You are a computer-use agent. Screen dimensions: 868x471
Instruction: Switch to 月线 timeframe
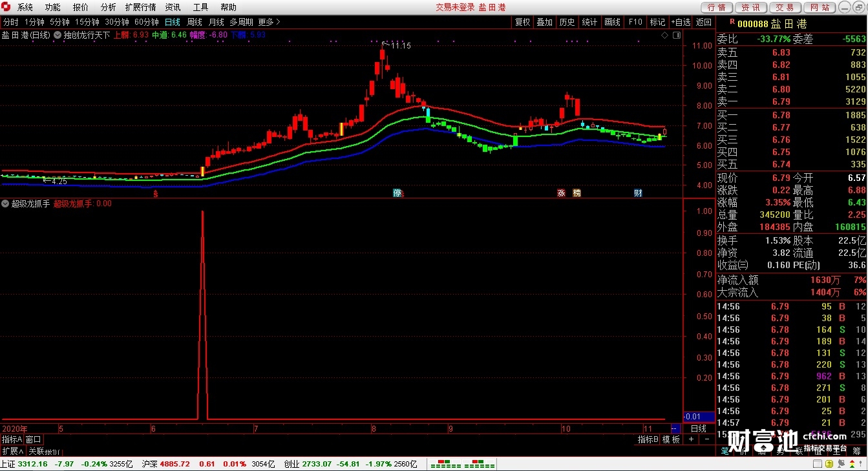coord(217,22)
